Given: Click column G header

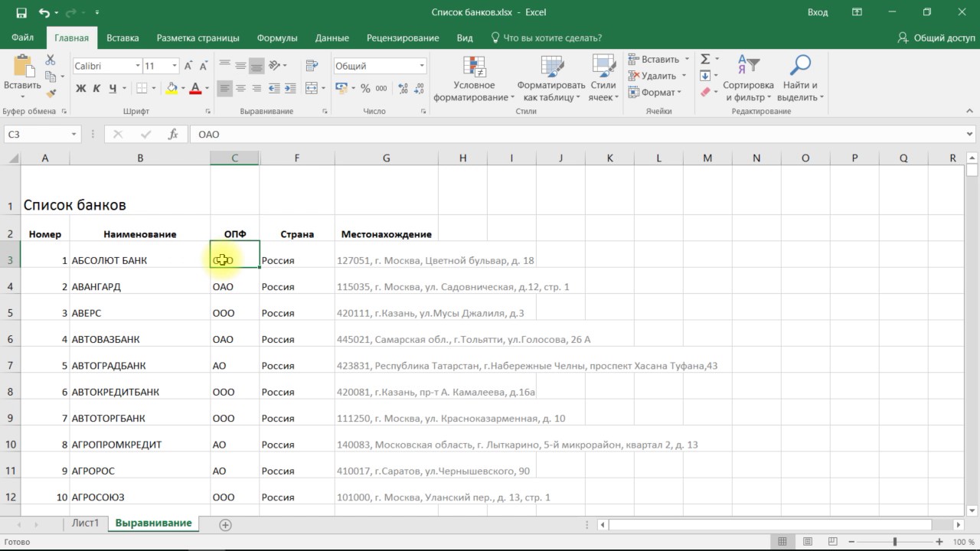Looking at the screenshot, I should pos(386,158).
